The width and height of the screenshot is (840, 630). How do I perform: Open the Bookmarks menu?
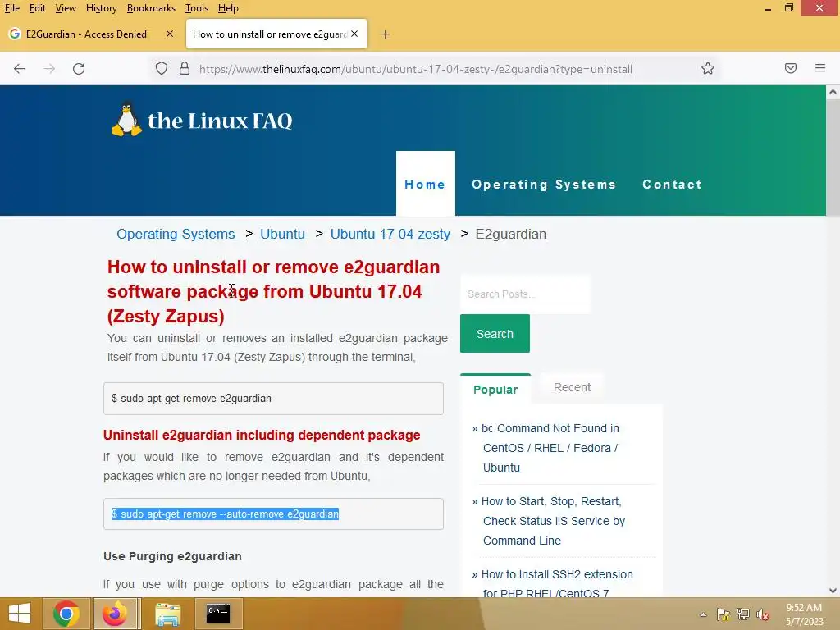[x=151, y=8]
